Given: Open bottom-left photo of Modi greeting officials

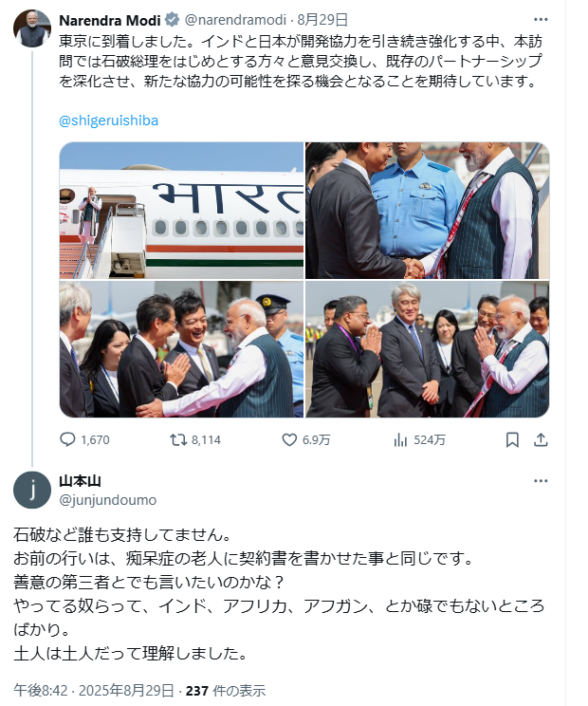Looking at the screenshot, I should [182, 349].
